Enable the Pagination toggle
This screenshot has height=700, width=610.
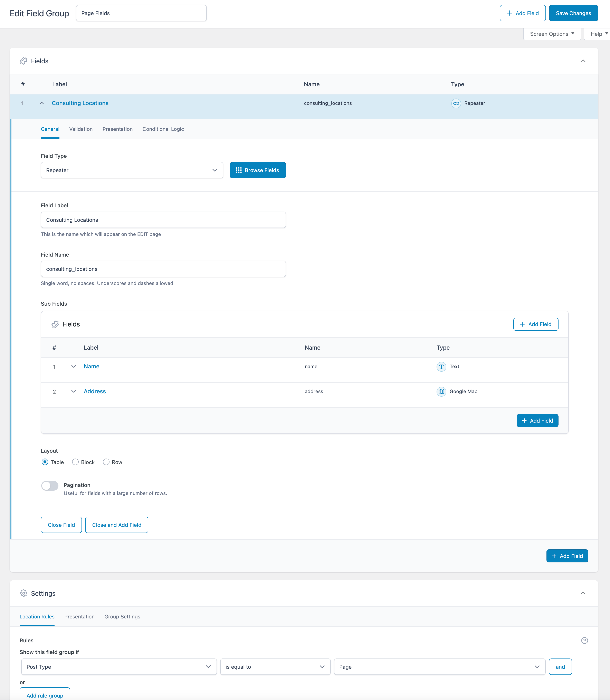(x=50, y=485)
